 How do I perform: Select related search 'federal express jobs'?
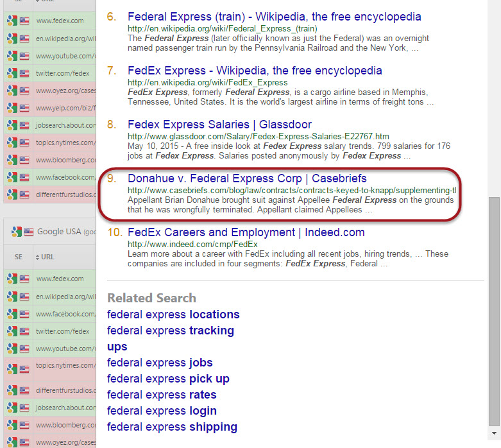pyautogui.click(x=160, y=363)
